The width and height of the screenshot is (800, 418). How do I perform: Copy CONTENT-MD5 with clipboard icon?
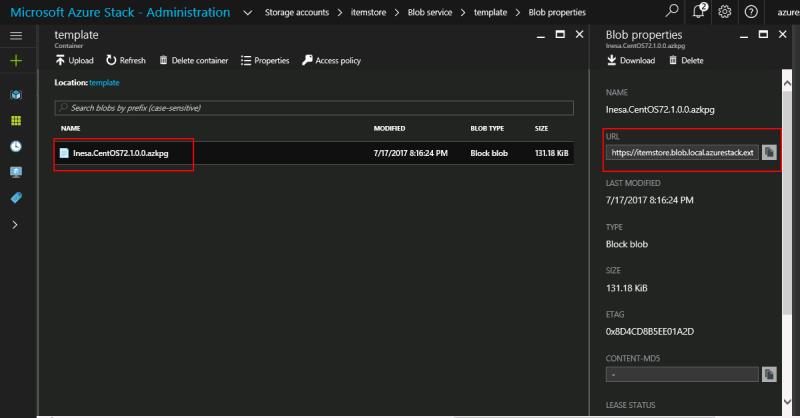click(x=769, y=374)
